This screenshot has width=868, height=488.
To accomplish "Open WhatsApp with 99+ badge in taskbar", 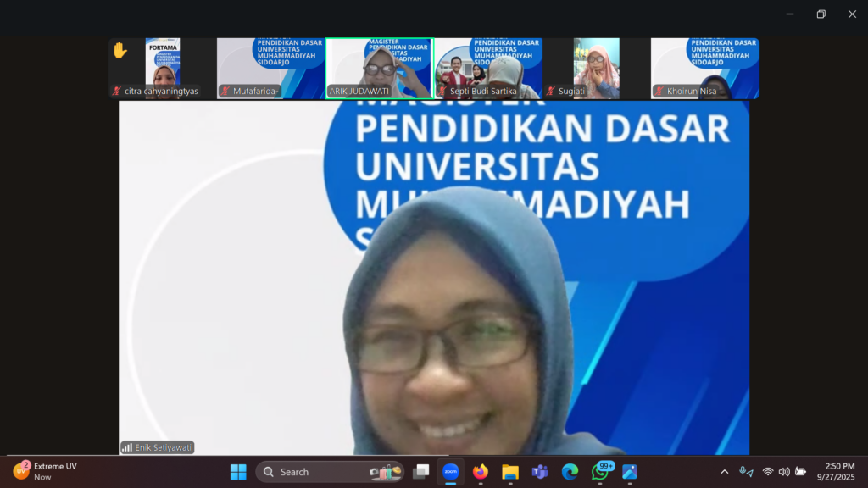I will tap(601, 471).
